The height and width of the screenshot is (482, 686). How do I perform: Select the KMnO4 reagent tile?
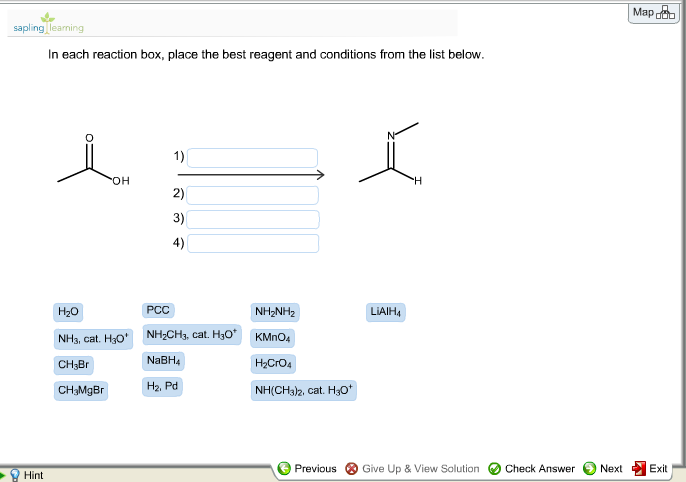(273, 338)
